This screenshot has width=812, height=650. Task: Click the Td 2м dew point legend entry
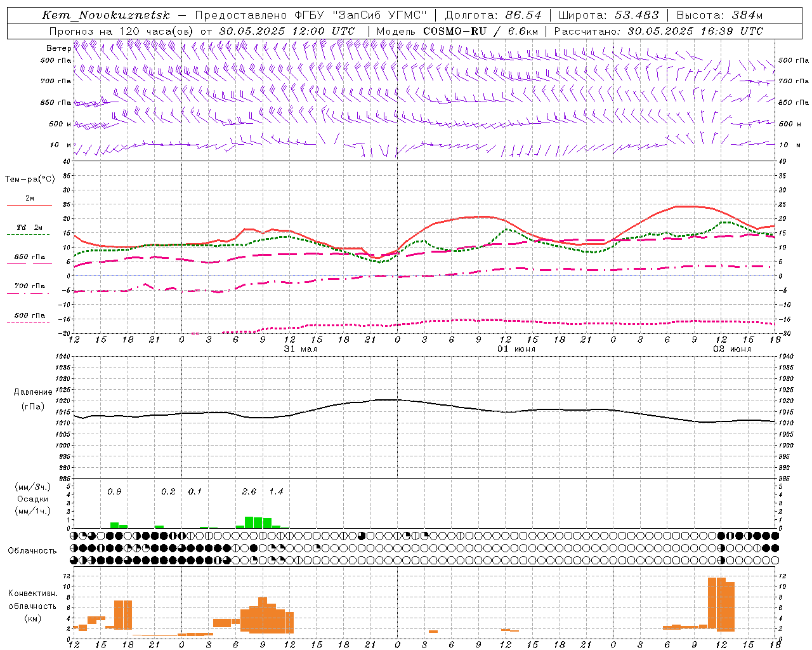[29, 228]
